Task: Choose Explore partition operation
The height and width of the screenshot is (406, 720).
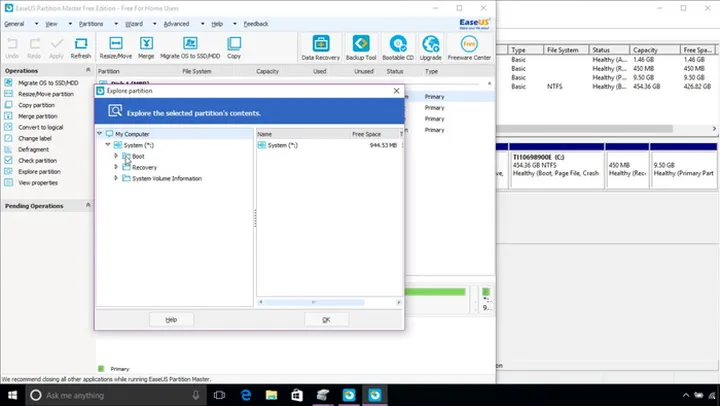Action: (x=39, y=171)
